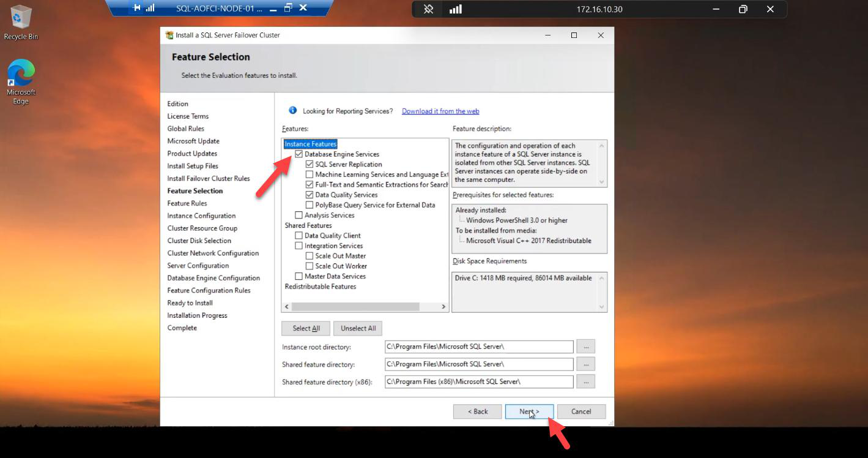Screen dimensions: 868x458
Task: Select Database Engine Configuration step
Action: click(x=213, y=278)
